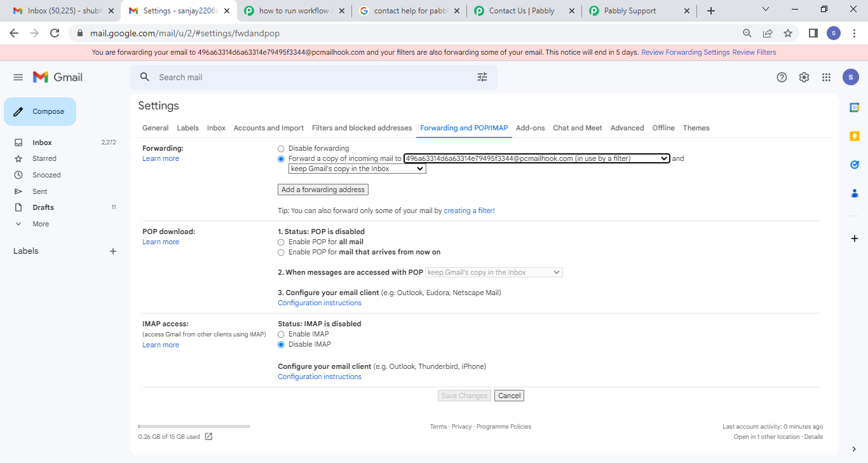Click the browser address bar URL
This screenshot has width=868, height=463.
tap(185, 33)
